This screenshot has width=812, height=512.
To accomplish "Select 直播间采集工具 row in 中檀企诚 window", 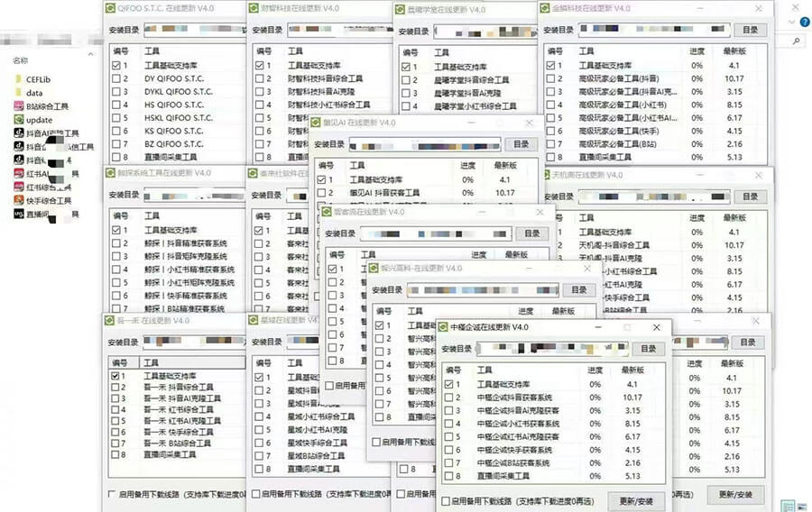I will pyautogui.click(x=503, y=476).
